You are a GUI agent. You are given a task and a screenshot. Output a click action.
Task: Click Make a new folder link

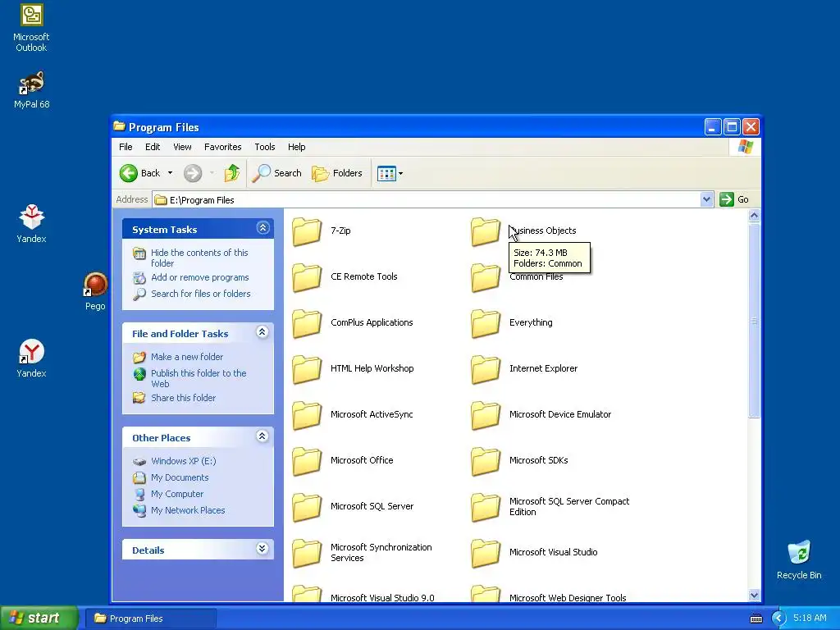point(187,357)
